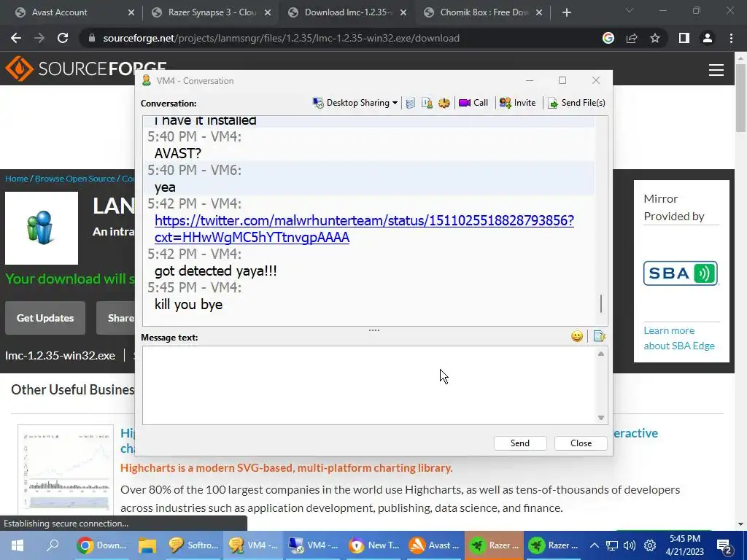Click the Get Updates button

click(x=45, y=318)
